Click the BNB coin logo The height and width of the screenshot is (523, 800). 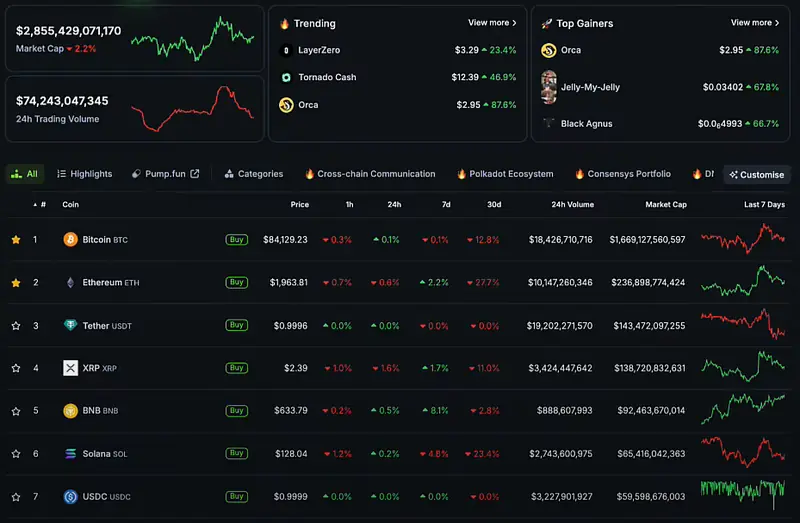70,410
